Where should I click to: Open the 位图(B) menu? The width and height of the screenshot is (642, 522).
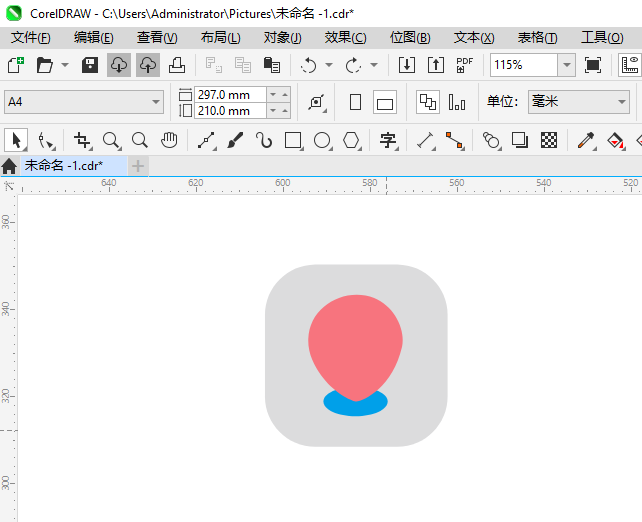(410, 38)
